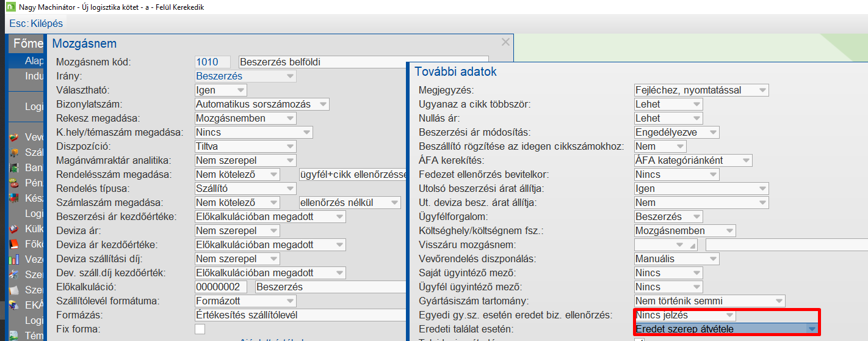Open the Rendelésszám megadása Nem kötelező dropdown

coord(237,174)
